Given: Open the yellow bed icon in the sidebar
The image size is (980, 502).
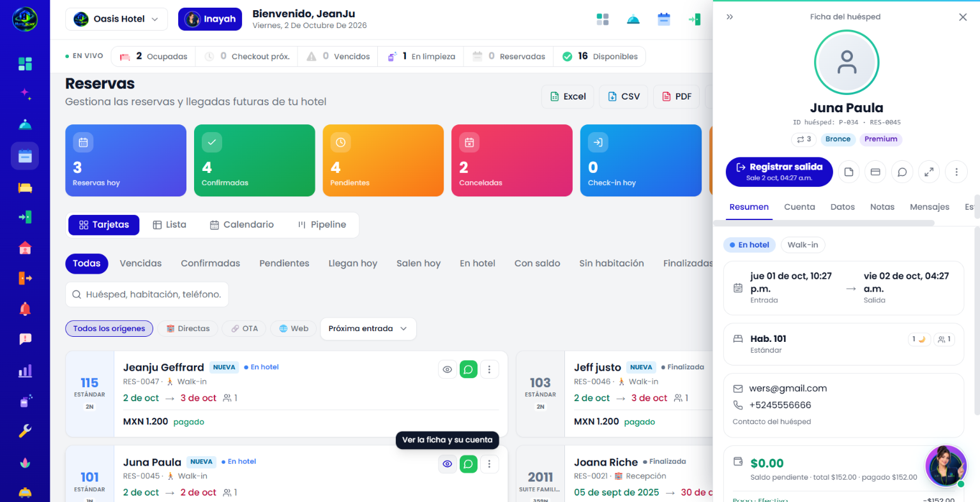Looking at the screenshot, I should point(25,188).
